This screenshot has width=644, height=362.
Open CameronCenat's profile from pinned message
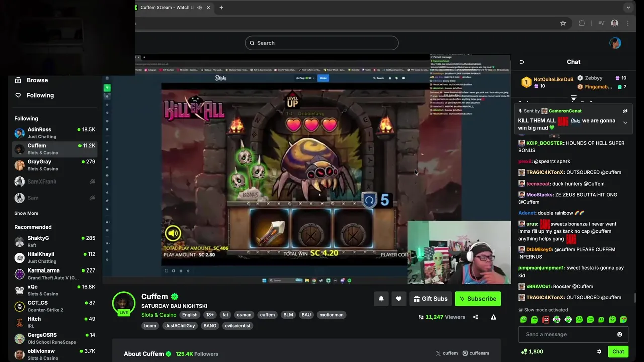pos(565,111)
